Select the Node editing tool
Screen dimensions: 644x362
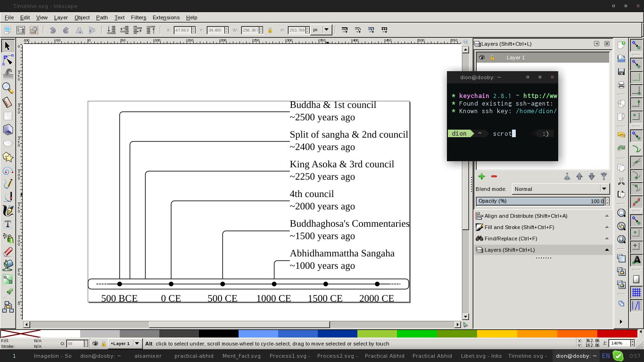click(x=8, y=60)
